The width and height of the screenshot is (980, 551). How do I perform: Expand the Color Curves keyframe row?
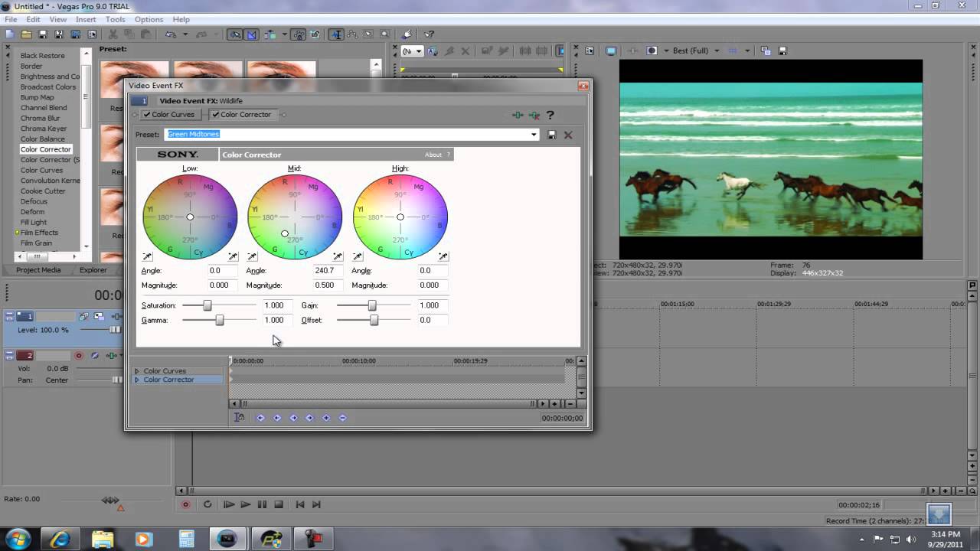tap(137, 371)
